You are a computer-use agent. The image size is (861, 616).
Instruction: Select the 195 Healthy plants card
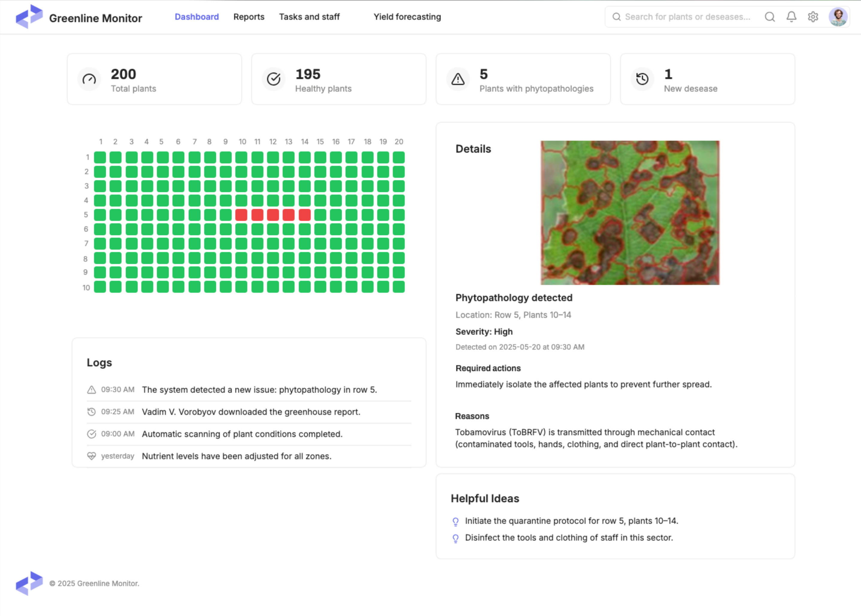point(339,79)
